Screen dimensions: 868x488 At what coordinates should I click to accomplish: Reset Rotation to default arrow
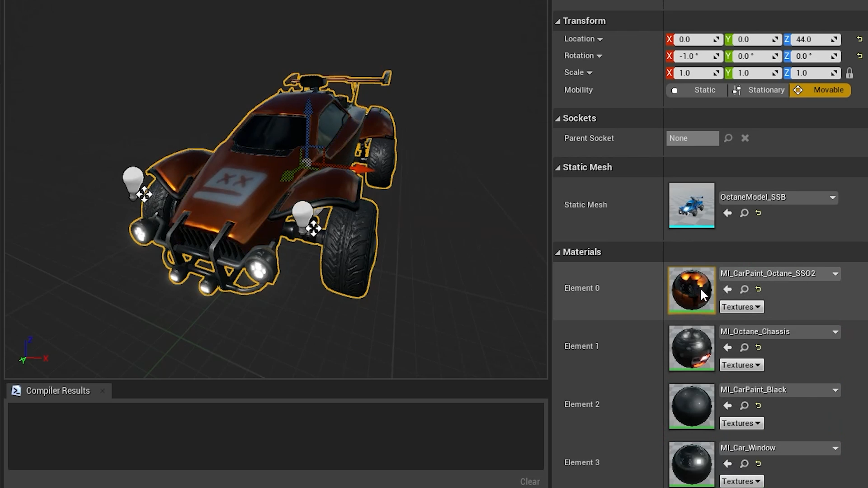[859, 56]
